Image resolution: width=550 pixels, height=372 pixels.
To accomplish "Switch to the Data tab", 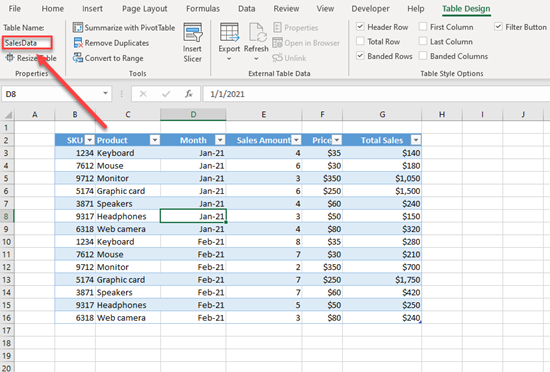I will click(x=247, y=8).
